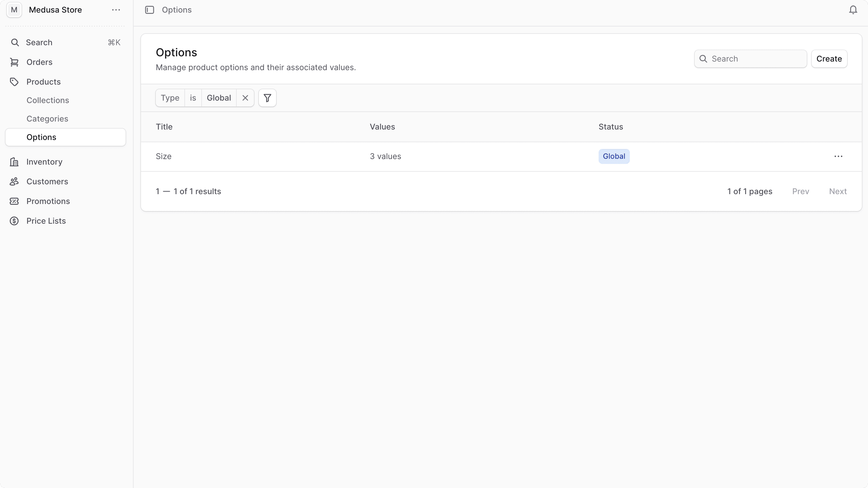Click the Create button
The image size is (868, 488).
pyautogui.click(x=829, y=59)
